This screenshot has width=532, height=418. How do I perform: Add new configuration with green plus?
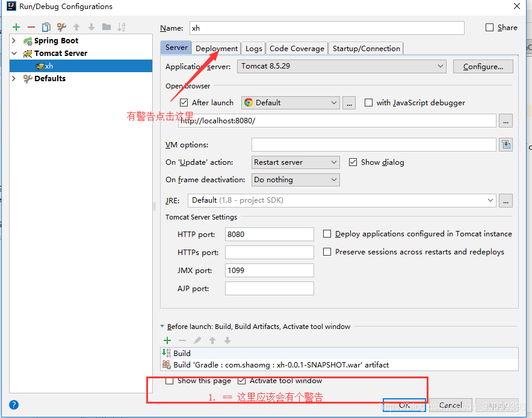(x=16, y=27)
